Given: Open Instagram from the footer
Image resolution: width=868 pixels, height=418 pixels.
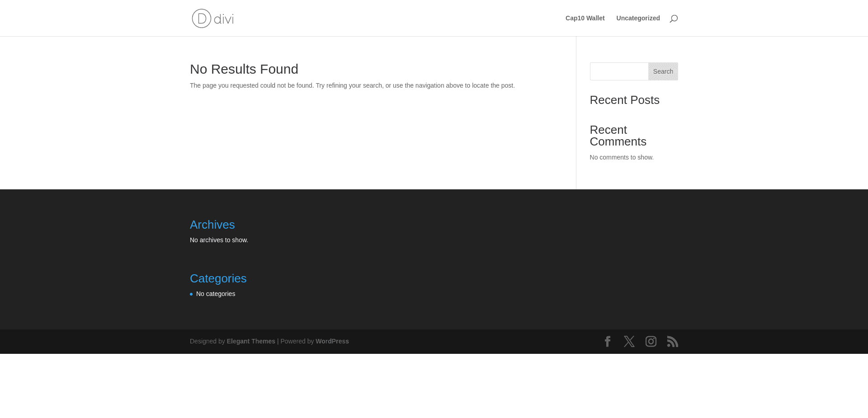Looking at the screenshot, I should click(x=651, y=342).
